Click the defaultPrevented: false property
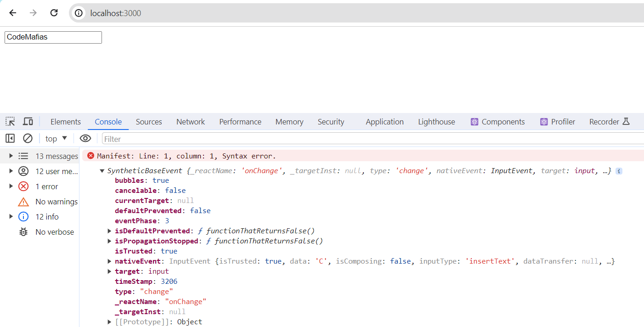644x327 pixels. (x=163, y=211)
